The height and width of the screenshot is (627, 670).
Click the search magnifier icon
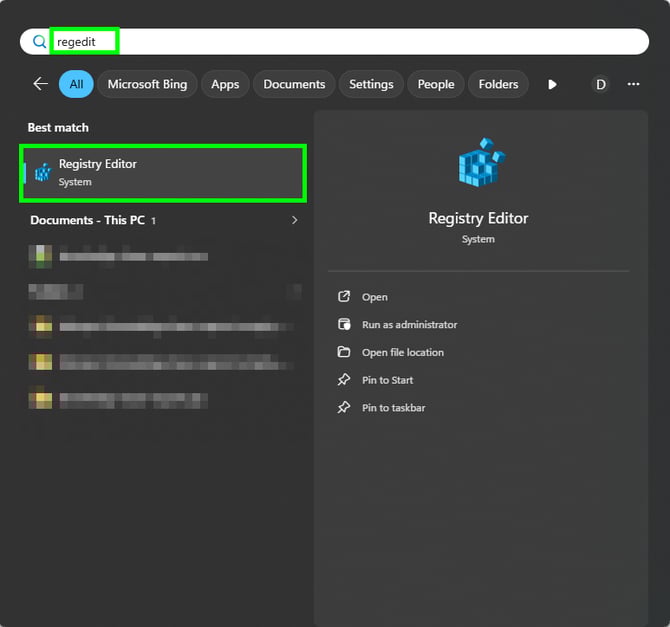[x=39, y=41]
